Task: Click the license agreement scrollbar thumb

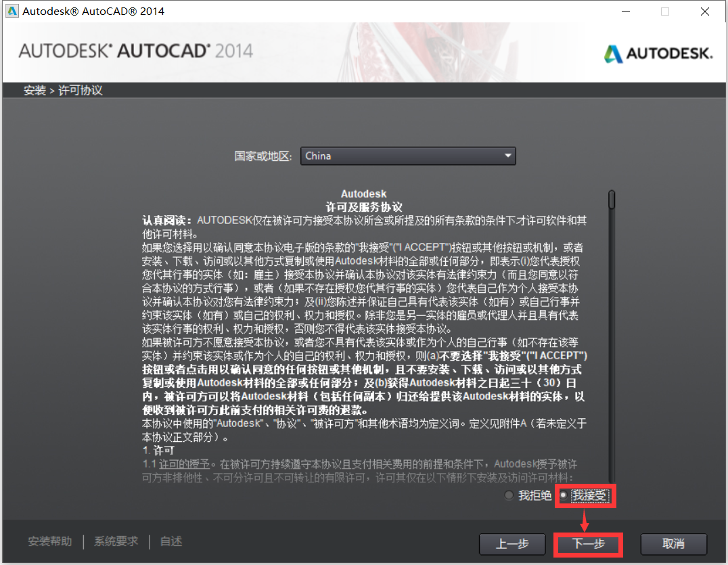Action: tap(612, 199)
